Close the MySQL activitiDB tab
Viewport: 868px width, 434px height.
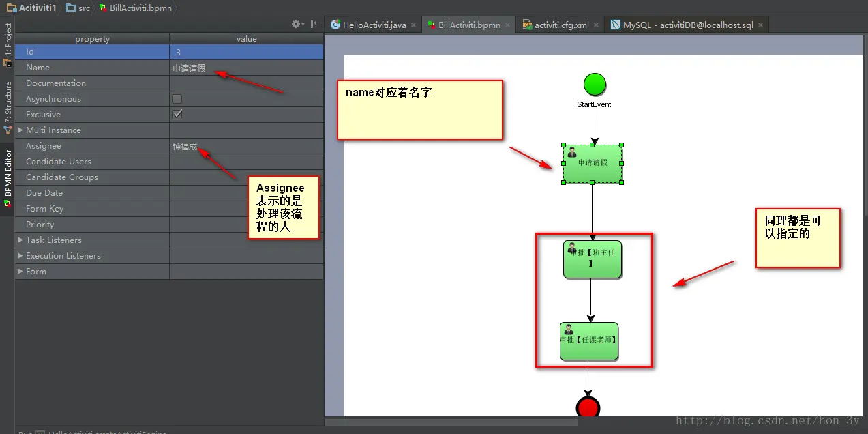coord(761,25)
